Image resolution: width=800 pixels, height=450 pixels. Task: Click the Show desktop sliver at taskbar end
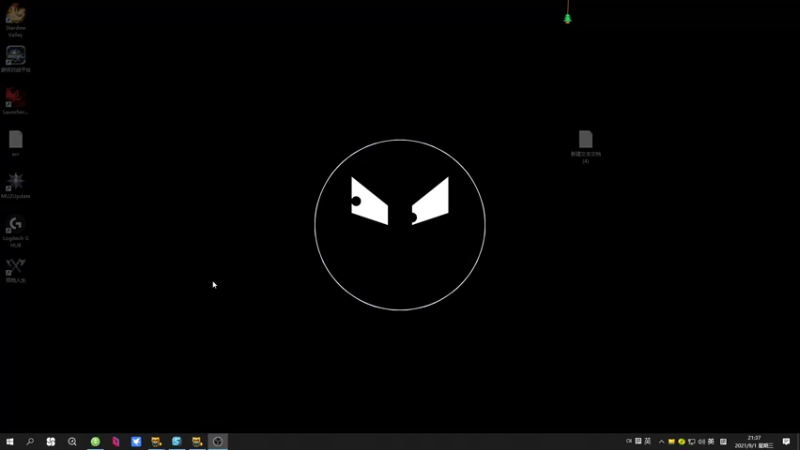(798, 442)
